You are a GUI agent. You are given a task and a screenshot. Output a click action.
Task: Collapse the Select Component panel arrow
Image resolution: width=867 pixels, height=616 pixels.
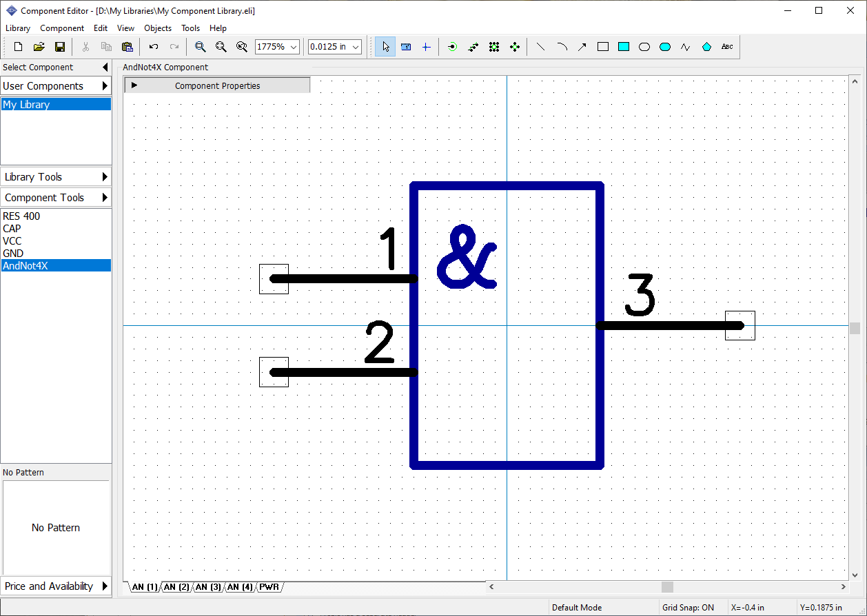point(105,67)
